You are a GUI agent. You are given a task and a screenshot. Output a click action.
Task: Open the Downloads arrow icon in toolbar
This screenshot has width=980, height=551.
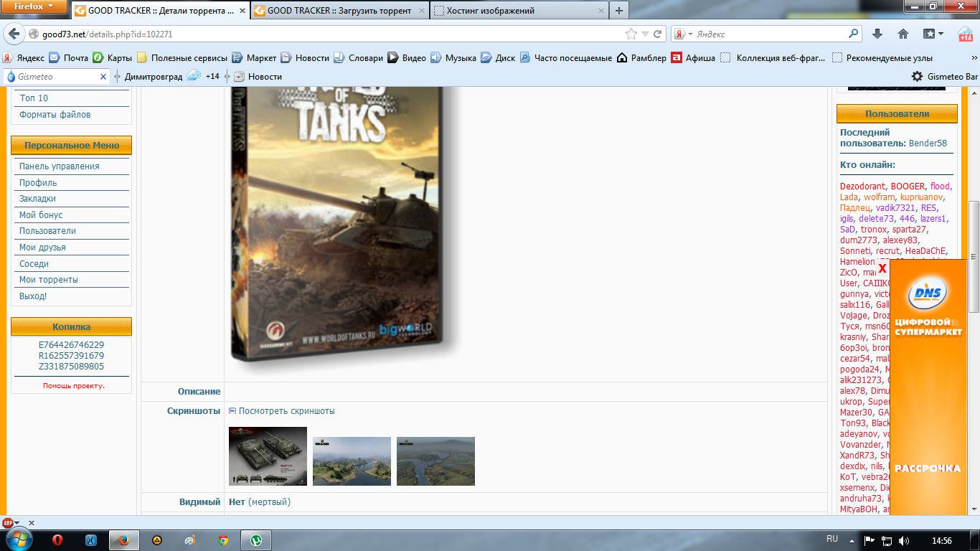click(x=877, y=34)
